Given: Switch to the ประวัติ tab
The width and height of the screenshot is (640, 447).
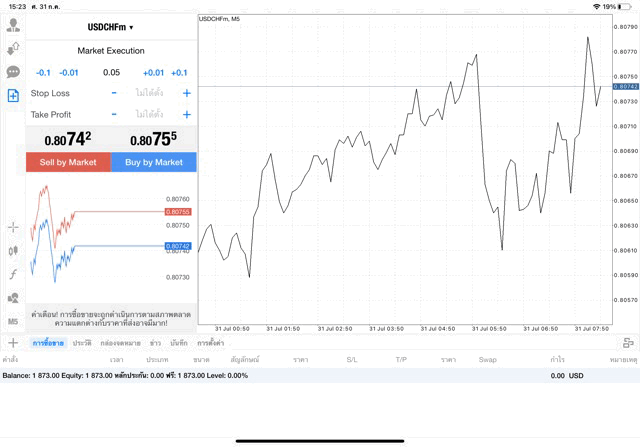Looking at the screenshot, I should (82, 343).
